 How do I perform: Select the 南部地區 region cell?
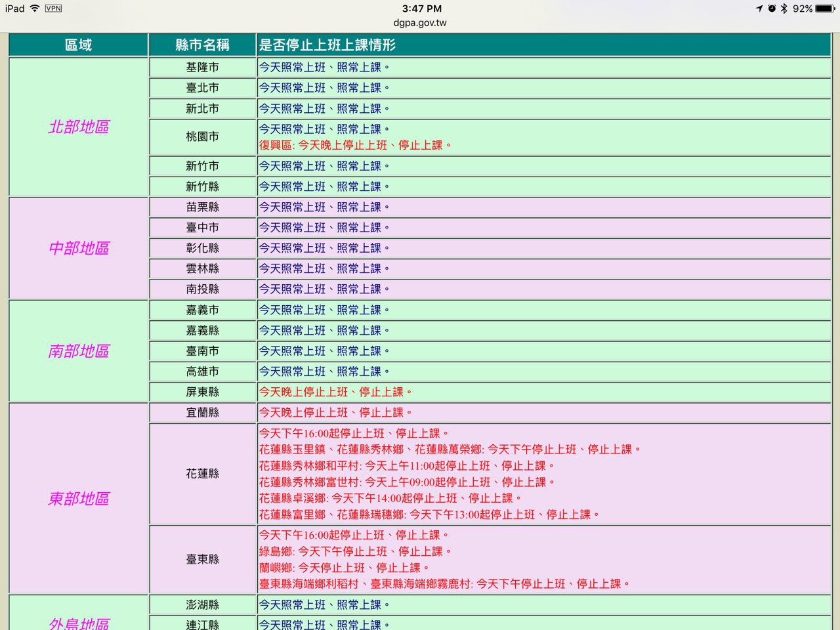79,351
